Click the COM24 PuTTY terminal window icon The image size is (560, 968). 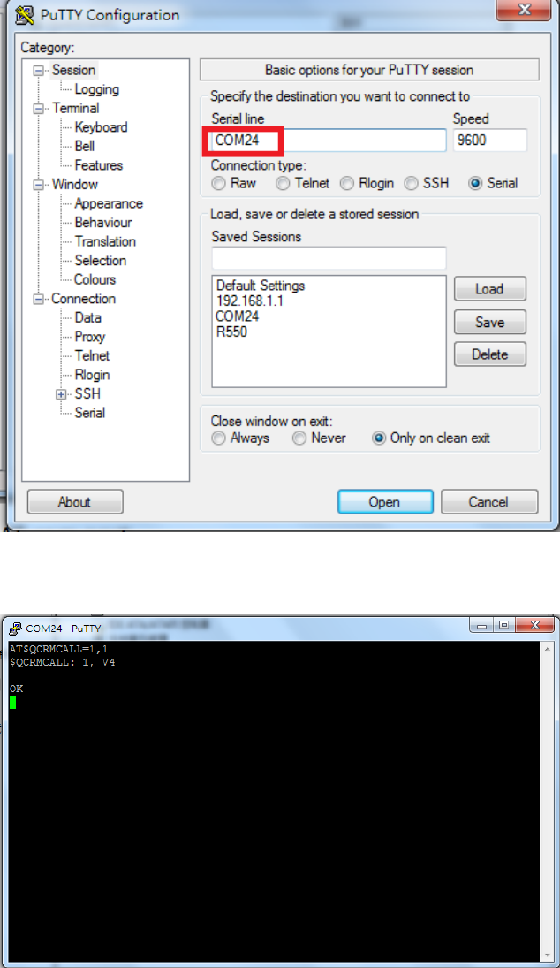click(15, 629)
